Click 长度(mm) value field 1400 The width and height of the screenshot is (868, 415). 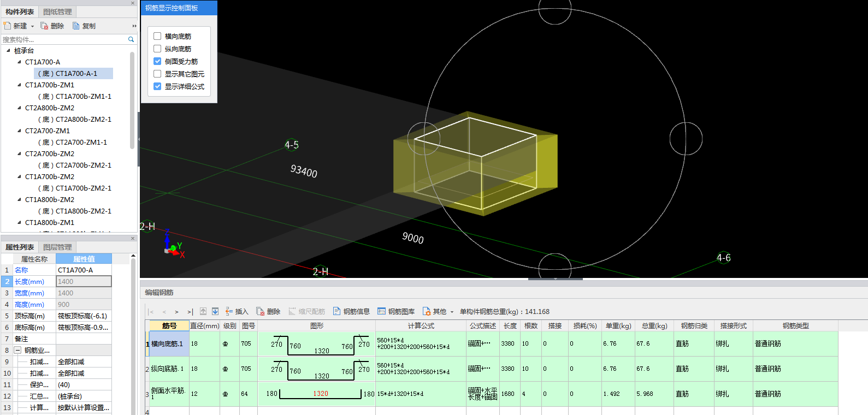tap(84, 281)
